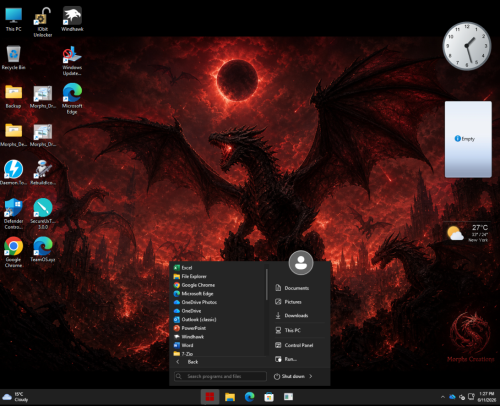Launch Microsoft Edge from the Start menu list
The image size is (500, 406).
219,294
